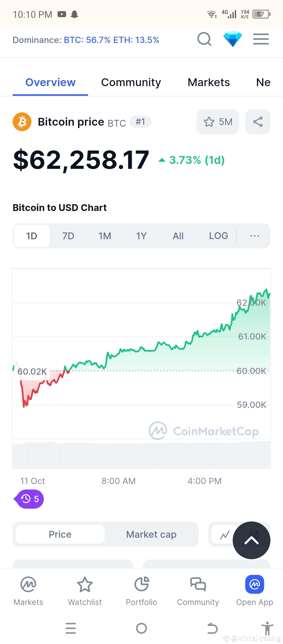The height and width of the screenshot is (644, 283).
Task: Open the Community section from bottom bar
Action: (x=198, y=590)
